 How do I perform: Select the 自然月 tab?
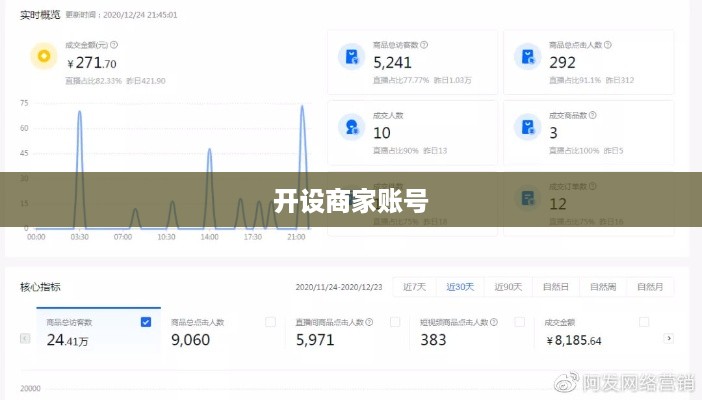pos(650,287)
